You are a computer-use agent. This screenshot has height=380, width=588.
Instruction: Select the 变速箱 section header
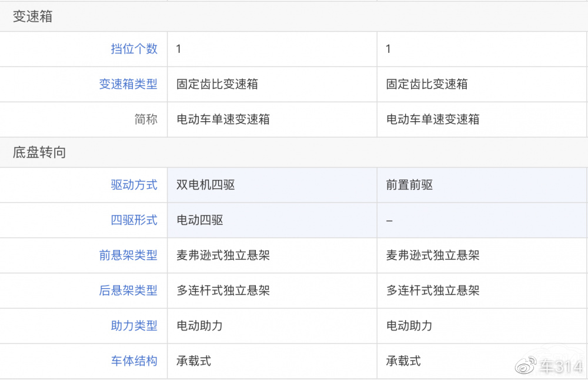[32, 16]
